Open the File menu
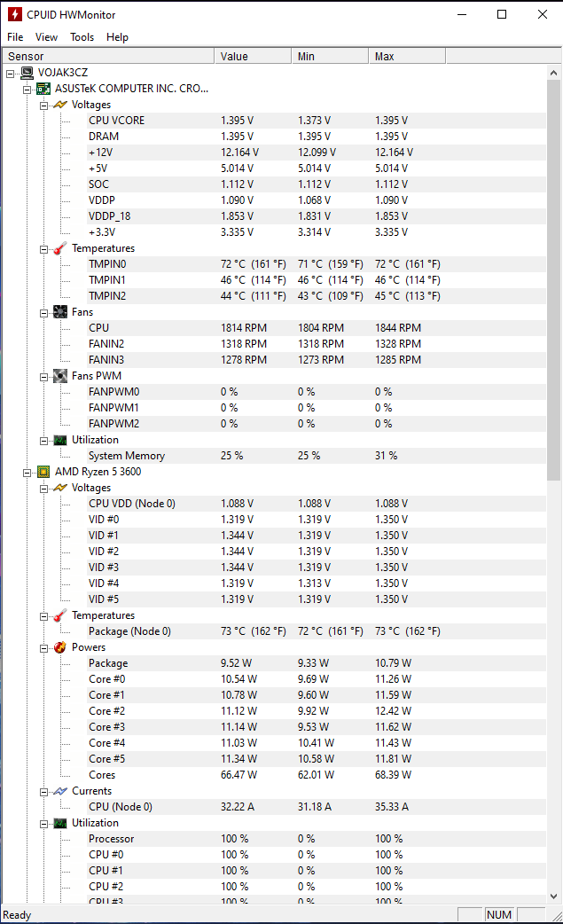The width and height of the screenshot is (563, 924). (15, 37)
